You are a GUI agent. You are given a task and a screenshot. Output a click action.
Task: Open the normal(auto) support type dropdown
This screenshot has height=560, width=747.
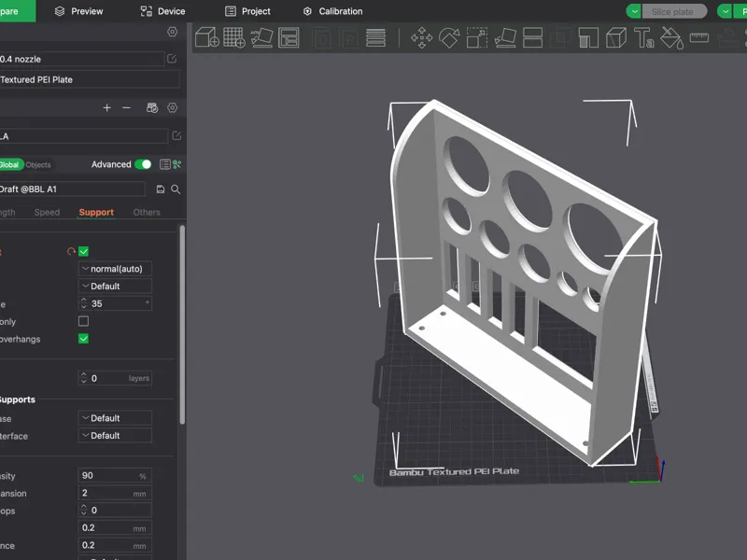[x=115, y=269]
